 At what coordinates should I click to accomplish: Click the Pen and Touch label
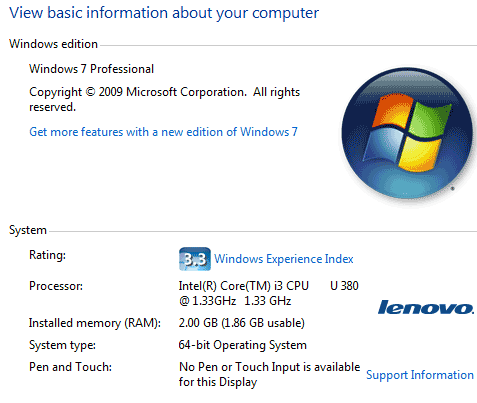point(70,367)
